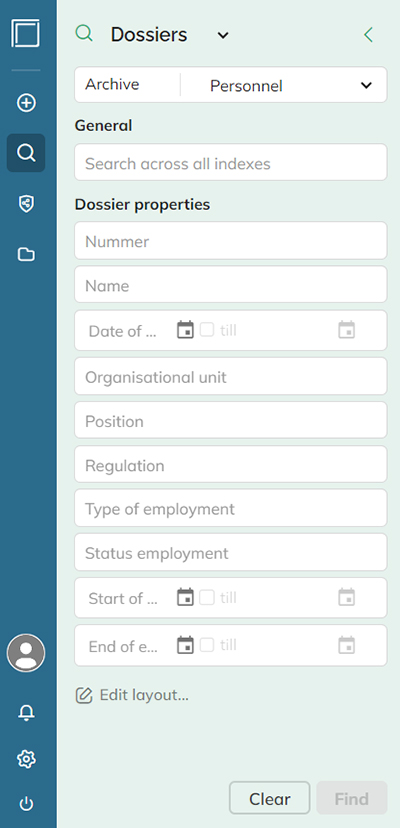Click the plus icon in the sidebar
The image size is (400, 828).
pos(26,102)
